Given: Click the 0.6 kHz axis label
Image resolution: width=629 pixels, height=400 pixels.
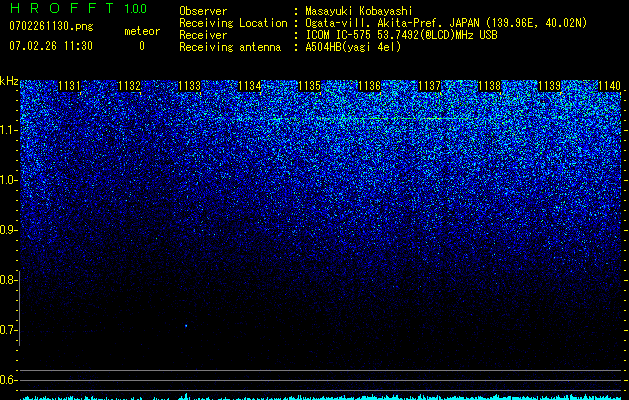Looking at the screenshot, I should (x=7, y=380).
